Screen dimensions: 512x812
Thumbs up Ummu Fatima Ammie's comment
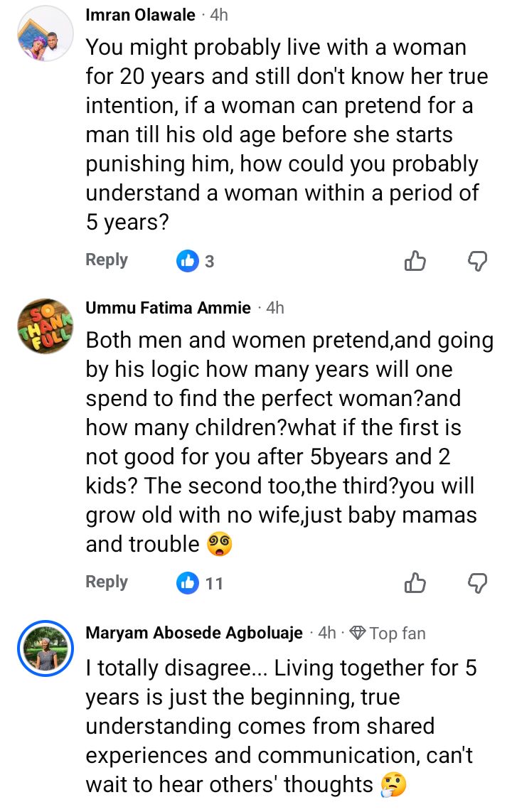pyautogui.click(x=415, y=583)
